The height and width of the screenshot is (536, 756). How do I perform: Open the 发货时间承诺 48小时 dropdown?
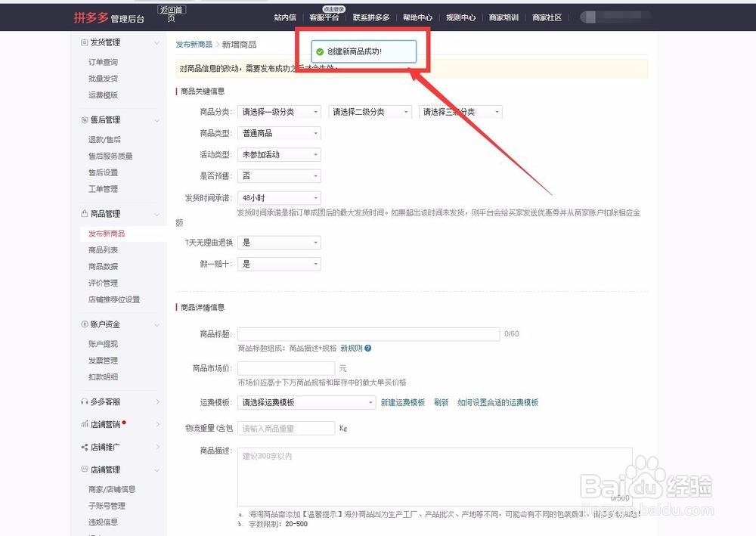[x=279, y=197]
